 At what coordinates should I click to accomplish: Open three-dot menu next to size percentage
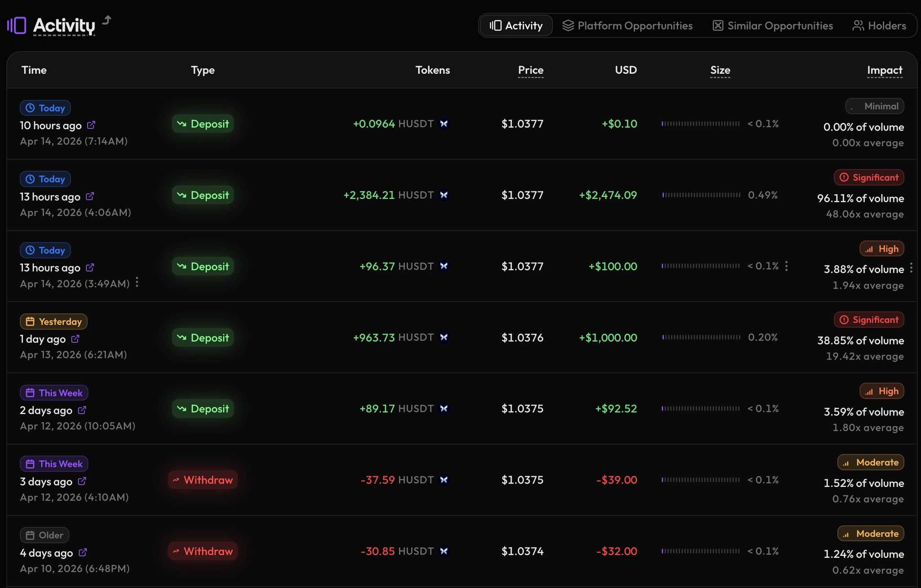tap(787, 266)
